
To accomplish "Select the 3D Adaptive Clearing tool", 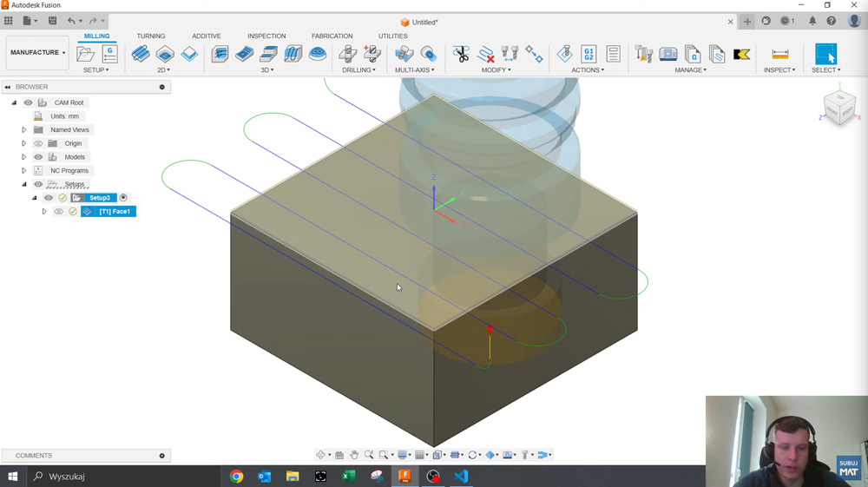I will pos(220,54).
